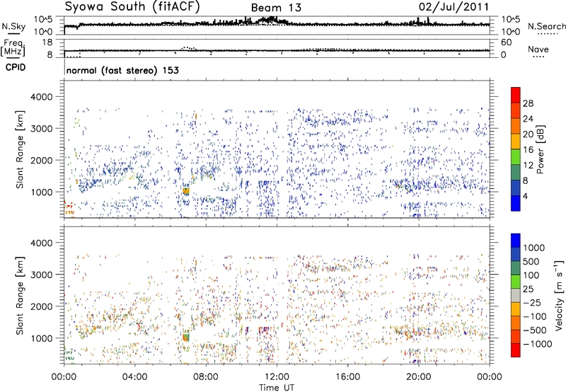Click the 'Velocity [m s-1]' colorbar label

559,295
